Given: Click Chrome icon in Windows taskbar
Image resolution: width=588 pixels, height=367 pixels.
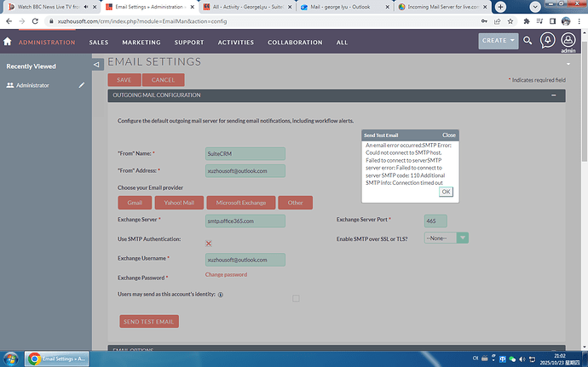Looking at the screenshot, I should click(36, 358).
